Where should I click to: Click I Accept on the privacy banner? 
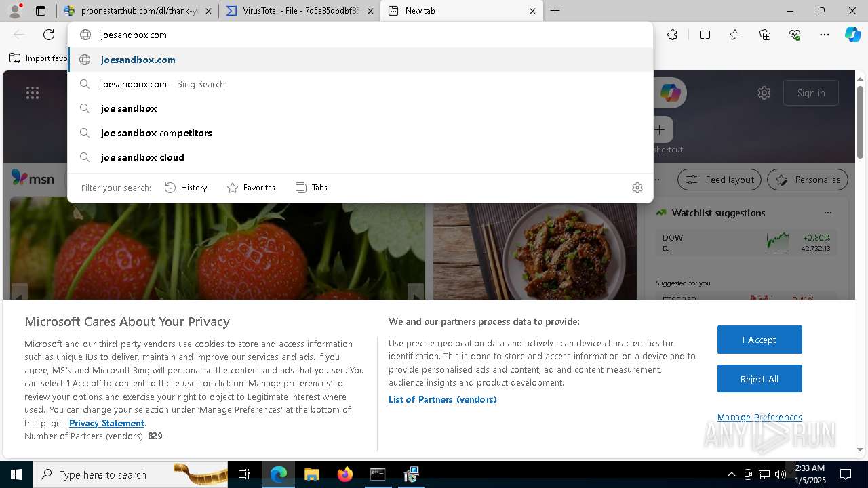pyautogui.click(x=759, y=340)
